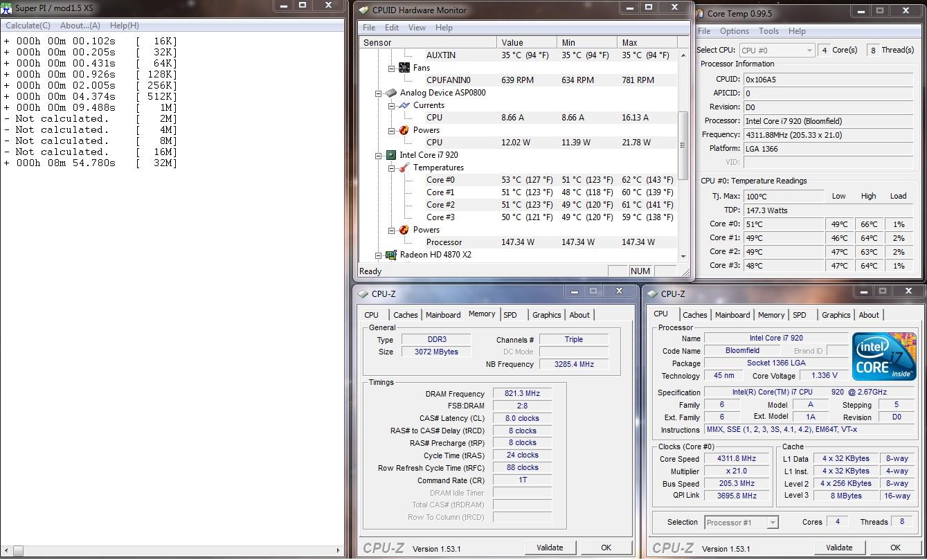Screen dimensions: 927x560
Task: Click the Core Temp title bar icon
Action: coord(700,13)
